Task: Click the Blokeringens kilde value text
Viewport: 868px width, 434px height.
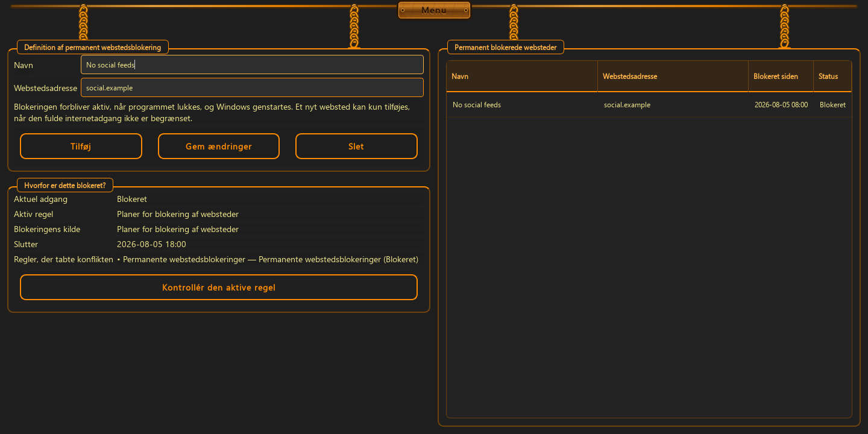Action: [178, 230]
